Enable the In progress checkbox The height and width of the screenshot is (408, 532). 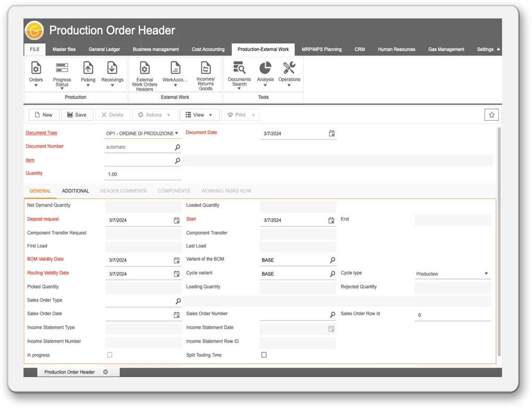click(110, 355)
